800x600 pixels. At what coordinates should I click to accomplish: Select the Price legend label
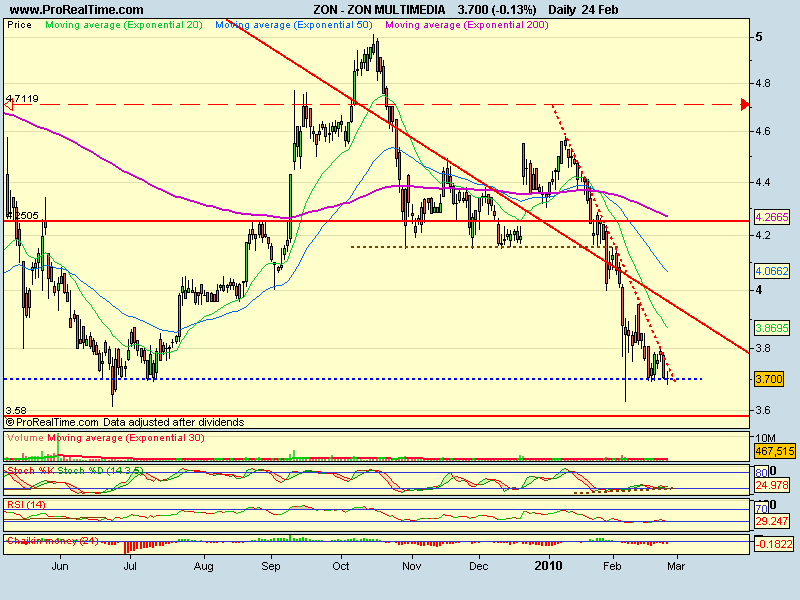tap(19, 25)
